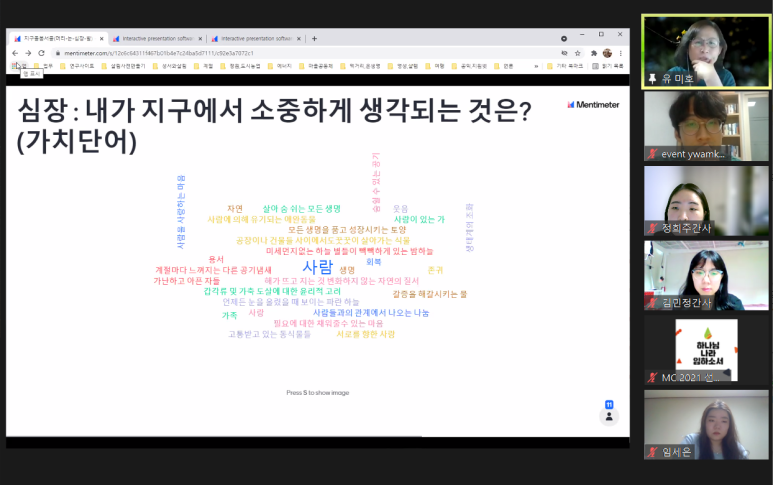Click the Mentimeter logo on the slide
Image resolution: width=773 pixels, height=485 pixels.
point(593,104)
